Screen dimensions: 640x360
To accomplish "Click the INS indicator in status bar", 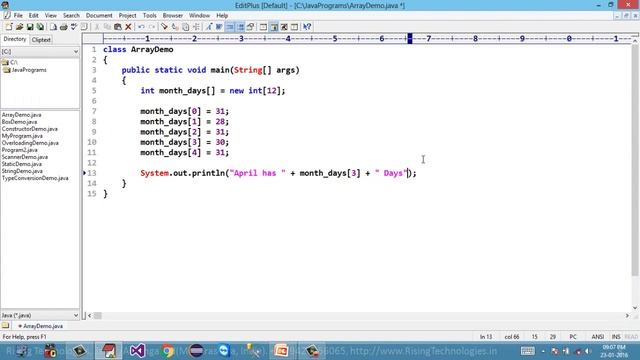I will pyautogui.click(x=616, y=337).
